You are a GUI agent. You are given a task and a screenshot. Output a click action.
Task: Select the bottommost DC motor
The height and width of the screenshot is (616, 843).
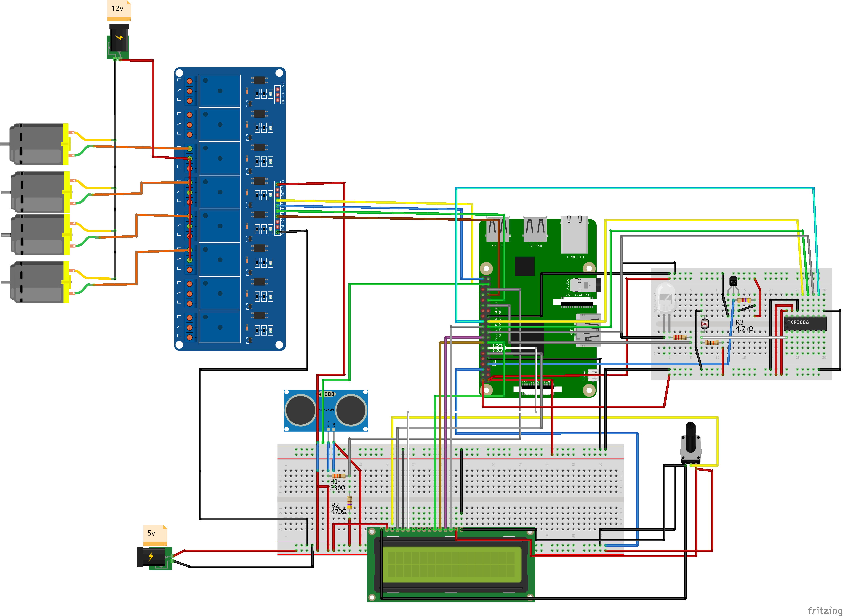(x=40, y=282)
